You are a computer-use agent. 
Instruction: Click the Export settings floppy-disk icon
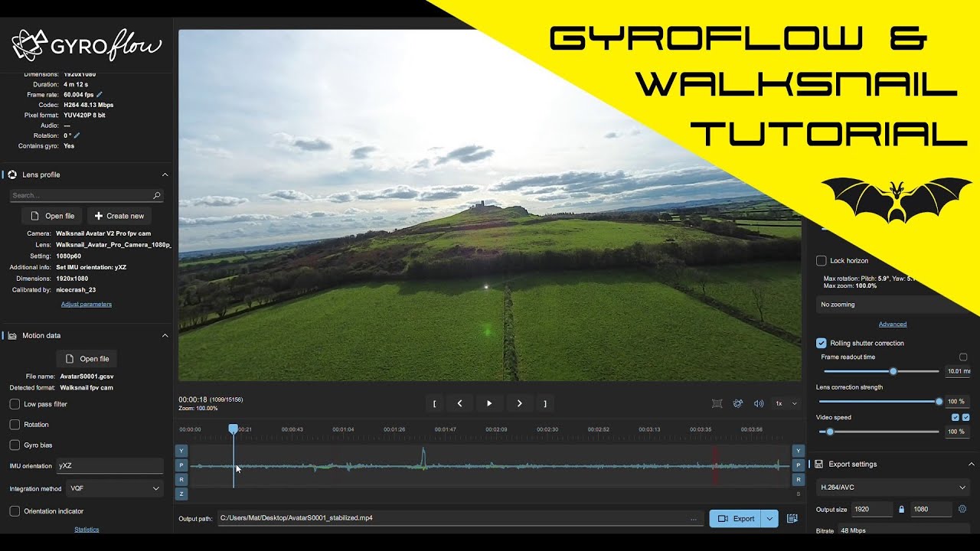(818, 464)
